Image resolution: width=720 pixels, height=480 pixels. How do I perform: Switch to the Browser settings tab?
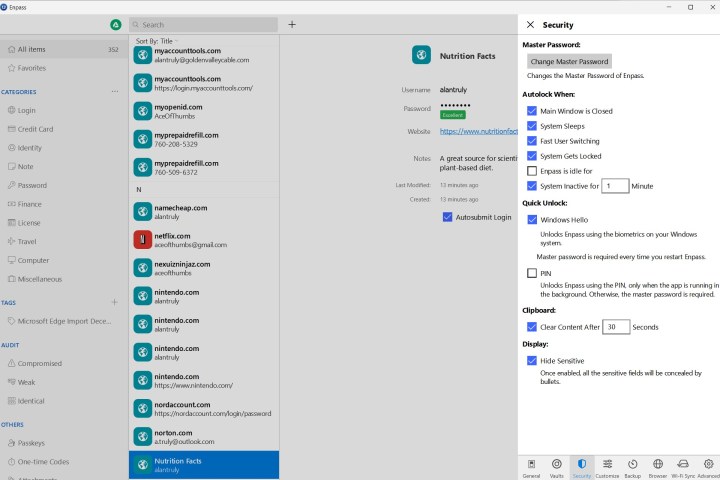(x=658, y=466)
